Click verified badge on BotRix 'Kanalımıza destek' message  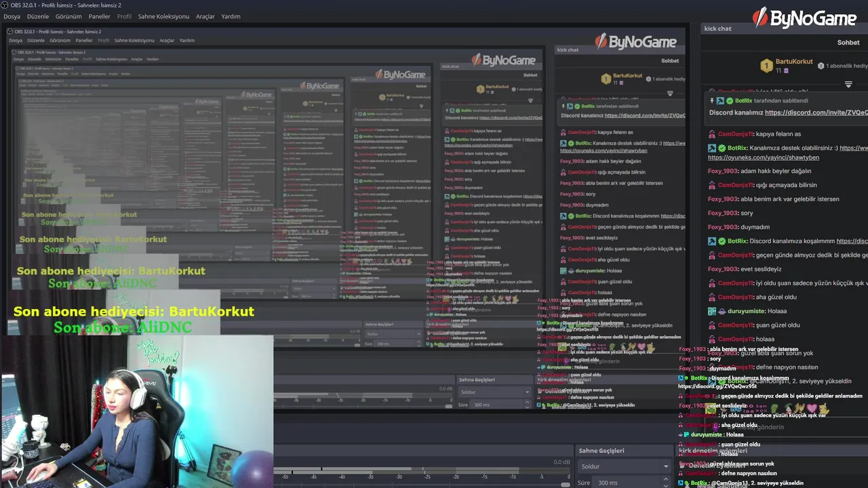[x=722, y=148]
